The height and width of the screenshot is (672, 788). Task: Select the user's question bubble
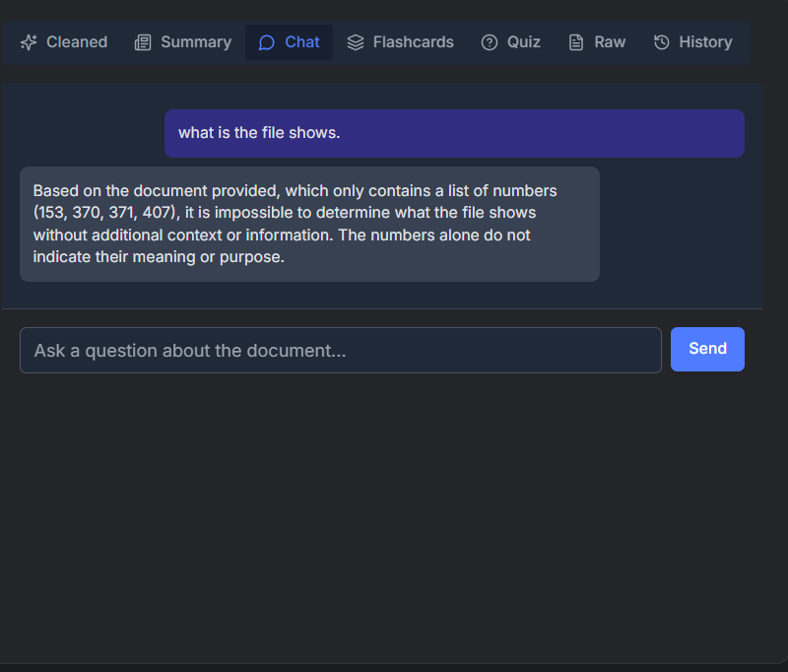click(x=453, y=133)
